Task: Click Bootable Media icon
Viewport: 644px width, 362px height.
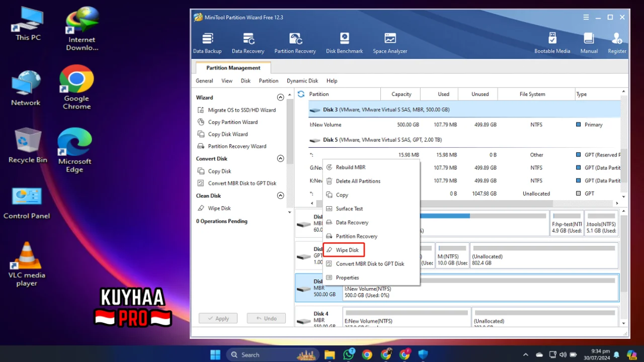Action: click(552, 43)
